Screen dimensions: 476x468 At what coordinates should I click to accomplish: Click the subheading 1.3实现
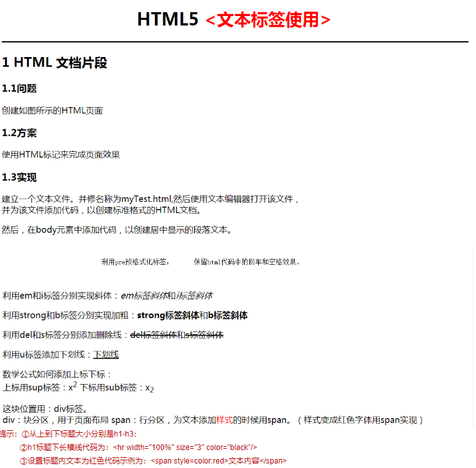(19, 177)
